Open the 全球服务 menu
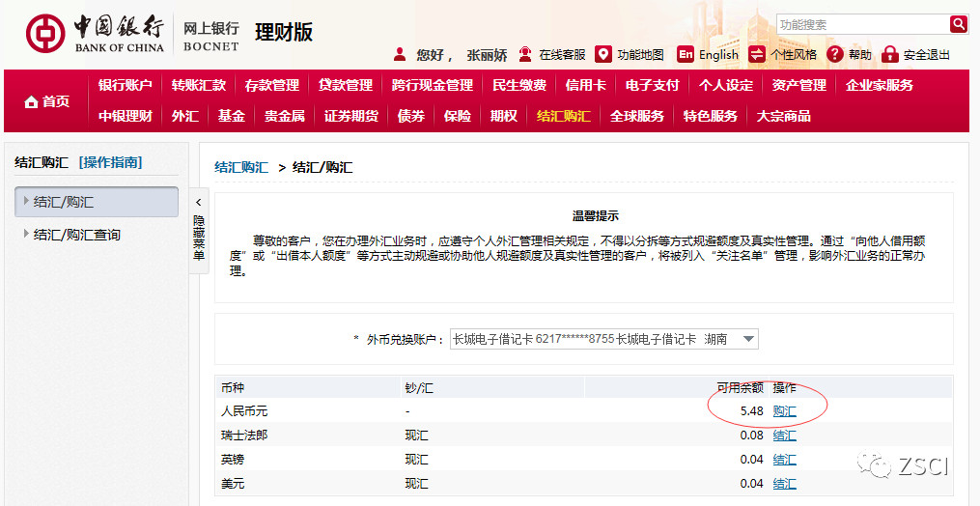Image resolution: width=980 pixels, height=506 pixels. [x=637, y=116]
